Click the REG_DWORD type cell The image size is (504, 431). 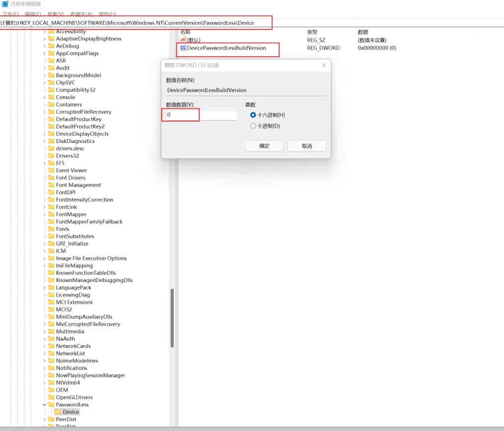pyautogui.click(x=323, y=48)
